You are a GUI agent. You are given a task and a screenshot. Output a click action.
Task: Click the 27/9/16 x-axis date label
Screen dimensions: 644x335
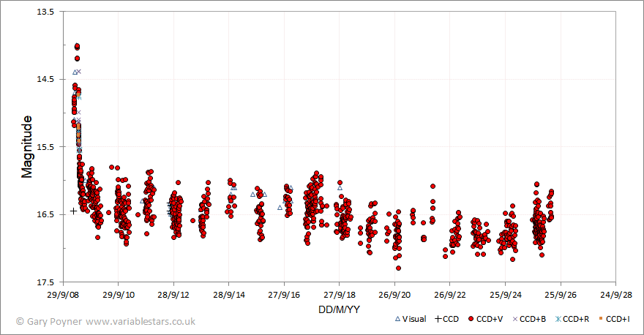point(284,295)
